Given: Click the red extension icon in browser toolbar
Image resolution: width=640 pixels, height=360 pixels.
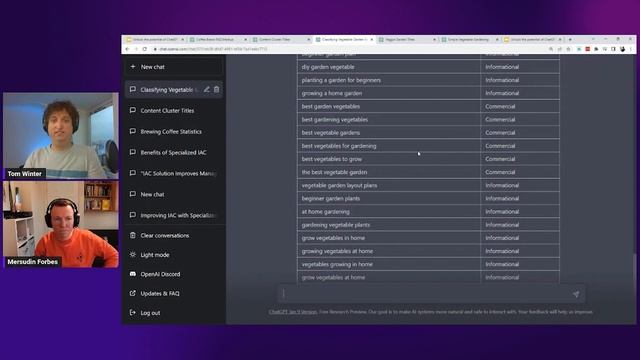Looking at the screenshot, I should (x=587, y=49).
